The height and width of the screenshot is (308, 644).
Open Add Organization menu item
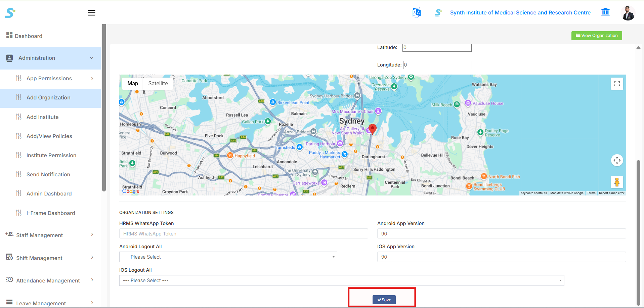pyautogui.click(x=50, y=98)
